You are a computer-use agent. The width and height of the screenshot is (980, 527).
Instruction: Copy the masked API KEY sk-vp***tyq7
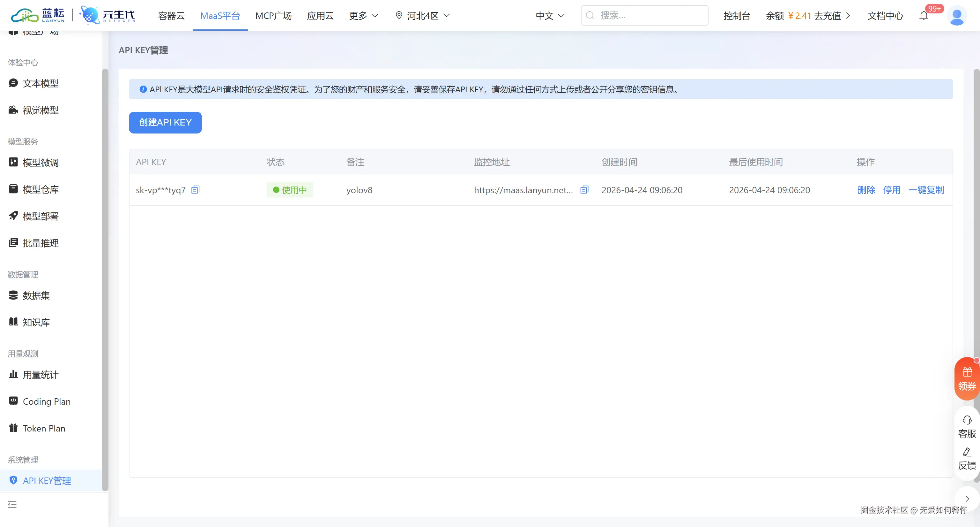pos(195,190)
